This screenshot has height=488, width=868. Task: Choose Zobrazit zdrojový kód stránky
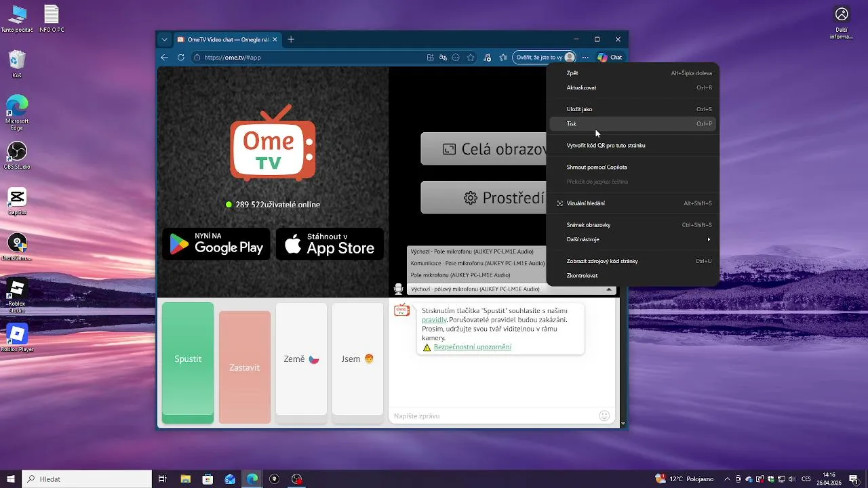pos(632,261)
